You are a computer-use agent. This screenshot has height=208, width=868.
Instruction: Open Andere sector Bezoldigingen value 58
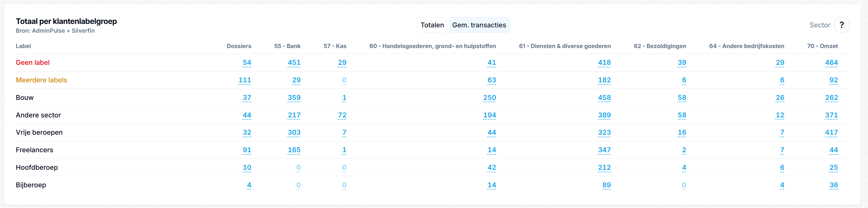pos(682,115)
